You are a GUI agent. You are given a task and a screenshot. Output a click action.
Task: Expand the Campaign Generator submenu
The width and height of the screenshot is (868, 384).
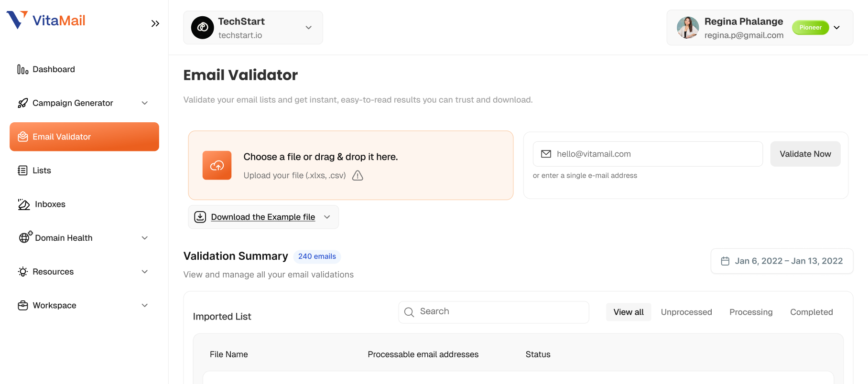(x=144, y=103)
